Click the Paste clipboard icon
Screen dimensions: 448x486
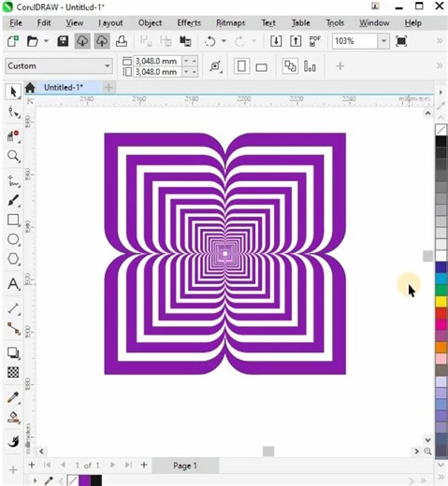[x=185, y=41]
